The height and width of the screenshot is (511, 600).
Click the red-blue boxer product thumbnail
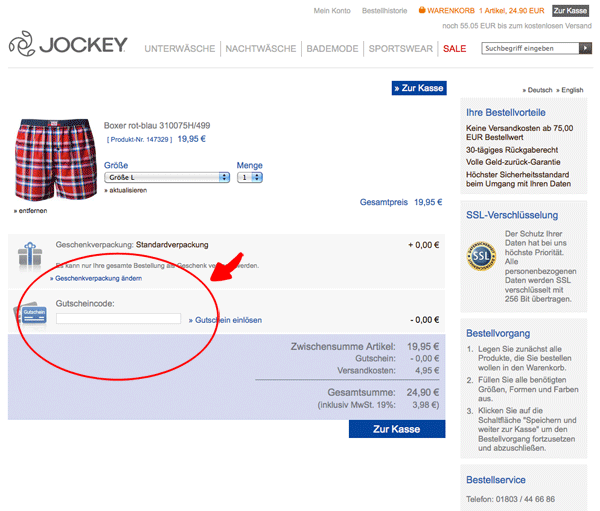[x=55, y=160]
